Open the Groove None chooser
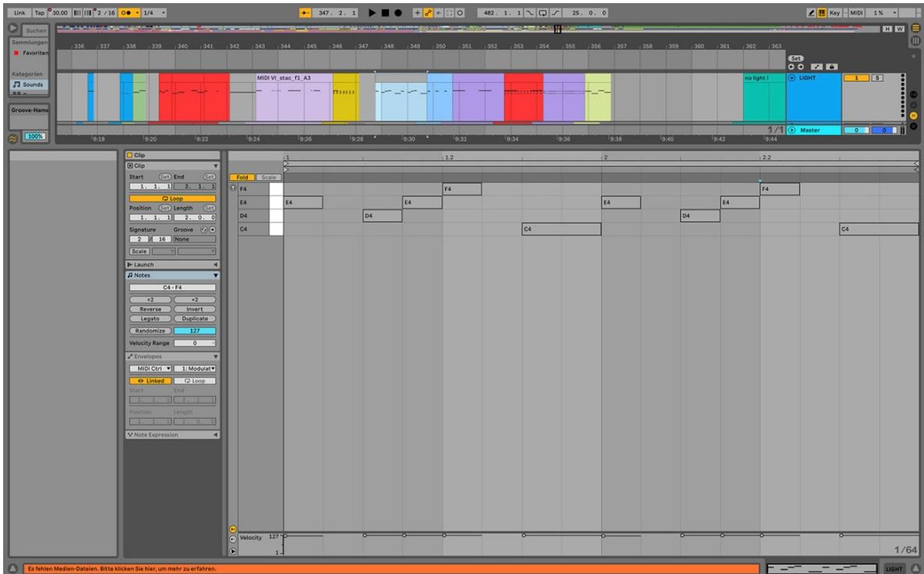 pyautogui.click(x=194, y=239)
